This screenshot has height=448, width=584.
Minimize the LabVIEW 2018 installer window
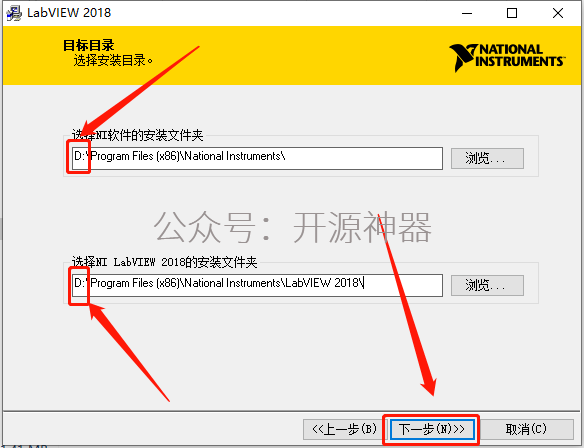coord(467,13)
